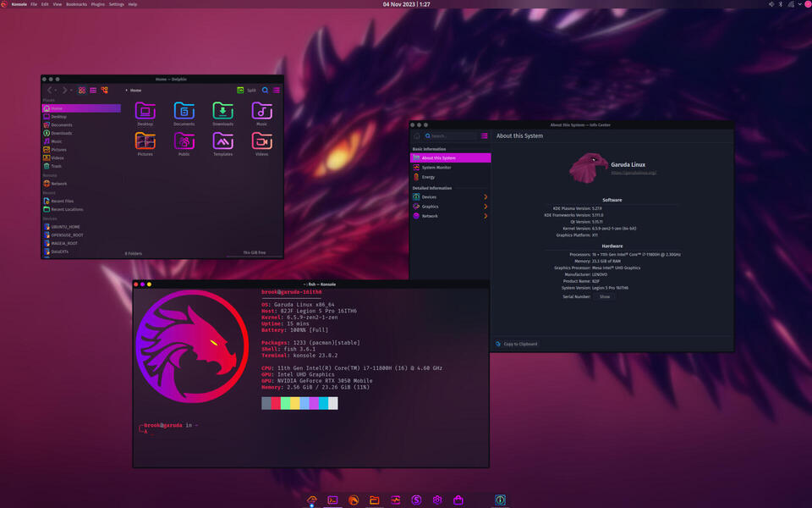Viewport: 812px width, 508px height.
Task: Show the serial number
Action: (604, 297)
